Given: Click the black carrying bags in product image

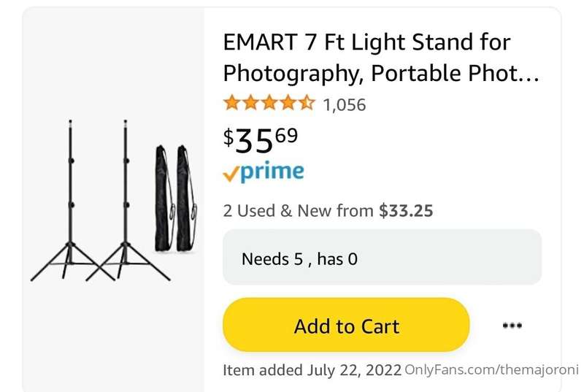Looking at the screenshot, I should click(x=176, y=198).
